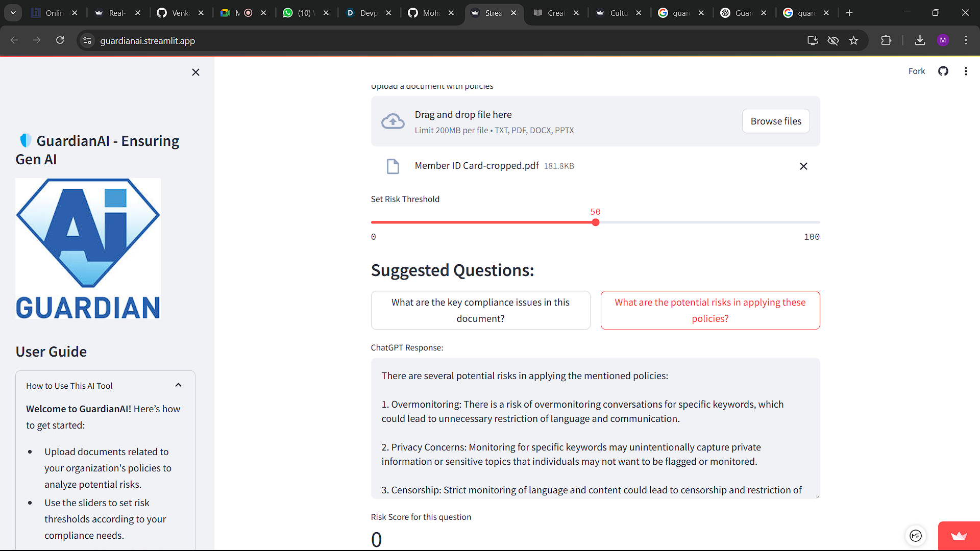Click the Streamlit crown badge icon
The width and height of the screenshot is (980, 551).
pos(959,536)
